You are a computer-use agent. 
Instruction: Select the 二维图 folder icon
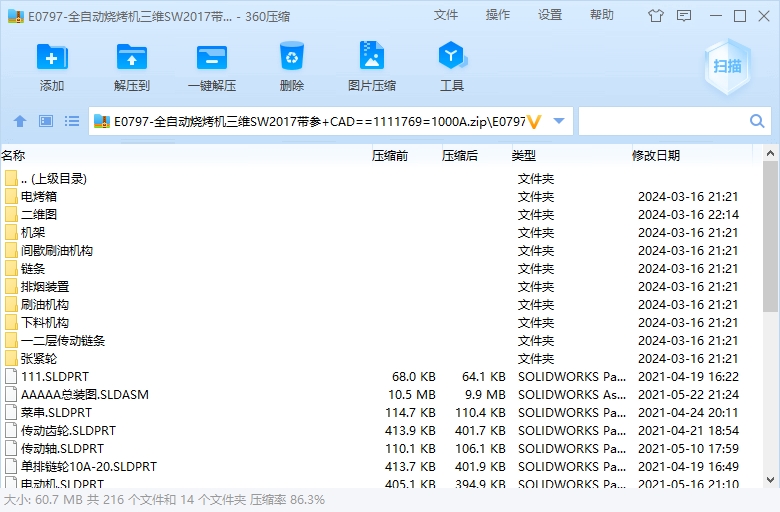click(x=11, y=214)
